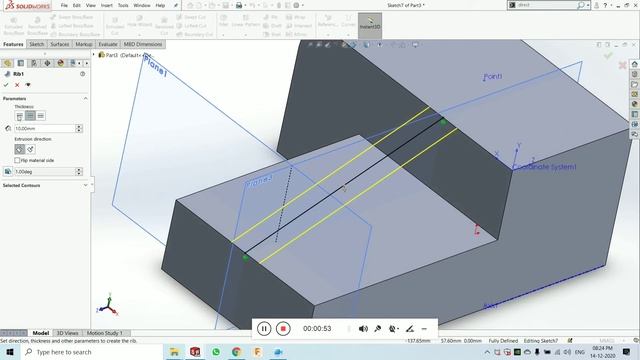Click the Detailed Preview icon in Rib1 panel
Image resolution: width=640 pixels, height=360 pixels.
[28, 85]
